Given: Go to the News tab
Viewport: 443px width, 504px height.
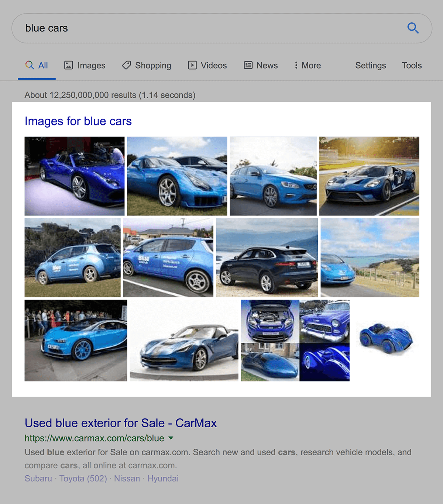Looking at the screenshot, I should pos(261,65).
